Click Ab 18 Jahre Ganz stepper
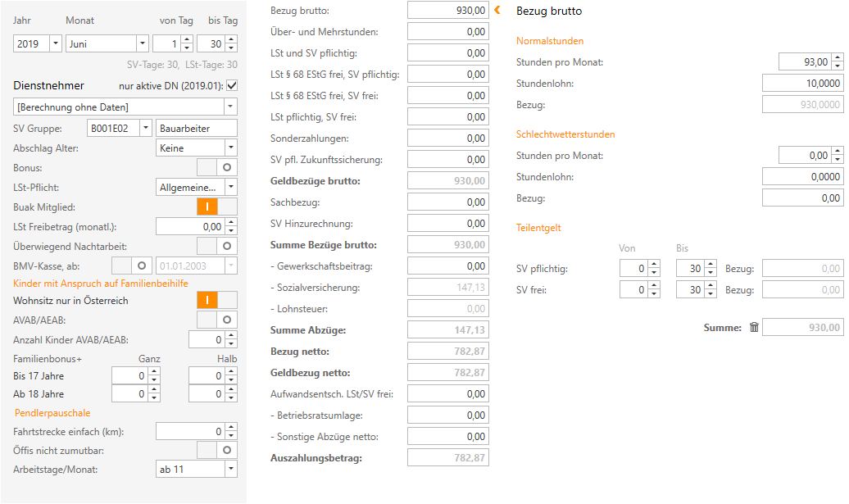 154,393
